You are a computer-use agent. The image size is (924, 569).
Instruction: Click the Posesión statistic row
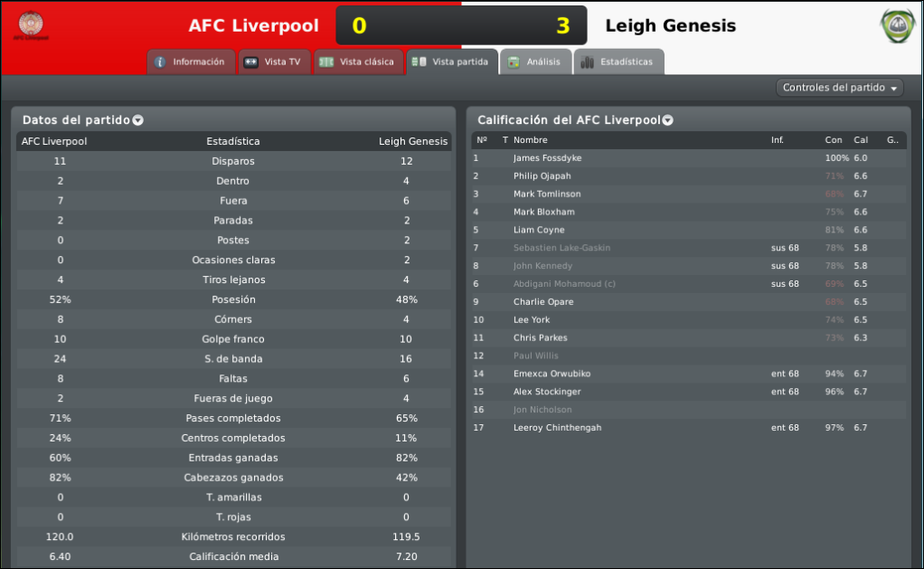(234, 299)
